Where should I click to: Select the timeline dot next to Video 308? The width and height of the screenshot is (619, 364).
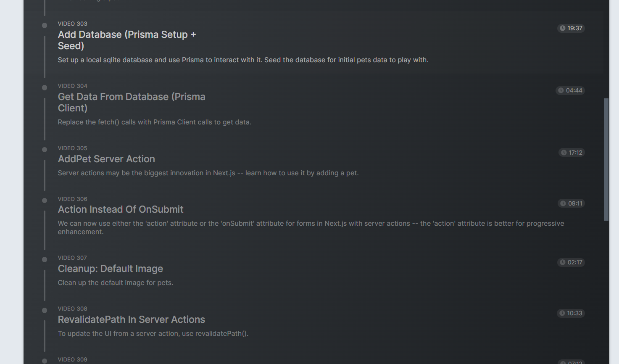[45, 310]
